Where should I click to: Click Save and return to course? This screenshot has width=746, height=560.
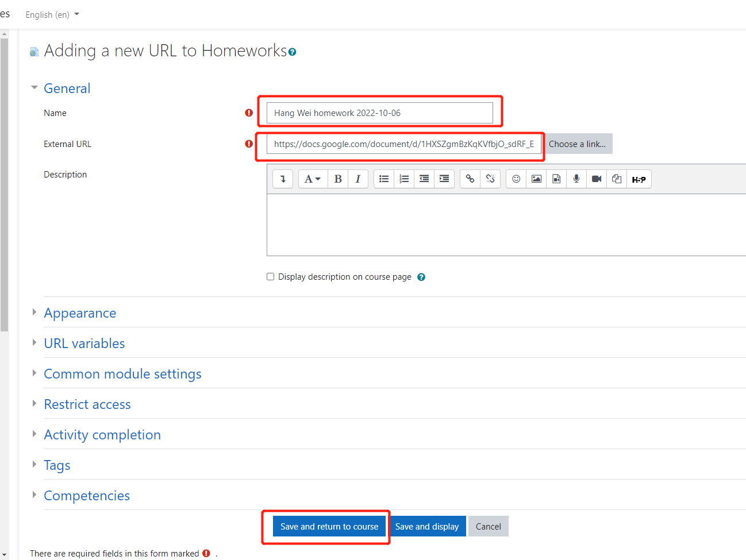click(329, 526)
